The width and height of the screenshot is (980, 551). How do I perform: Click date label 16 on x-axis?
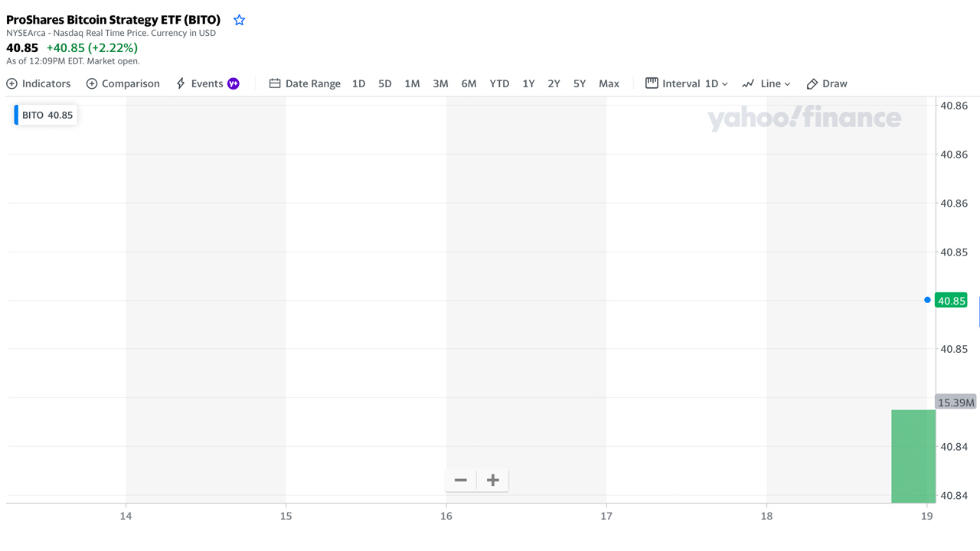coord(446,516)
